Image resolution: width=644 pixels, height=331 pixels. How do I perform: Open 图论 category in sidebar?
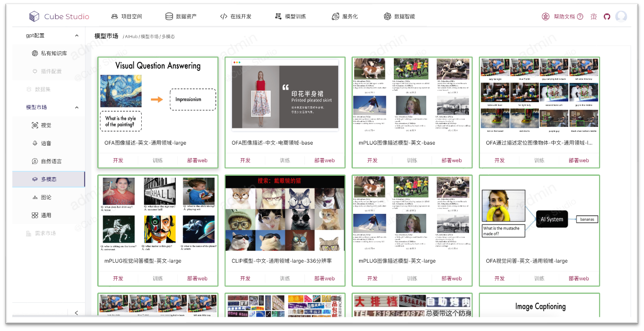(x=45, y=197)
